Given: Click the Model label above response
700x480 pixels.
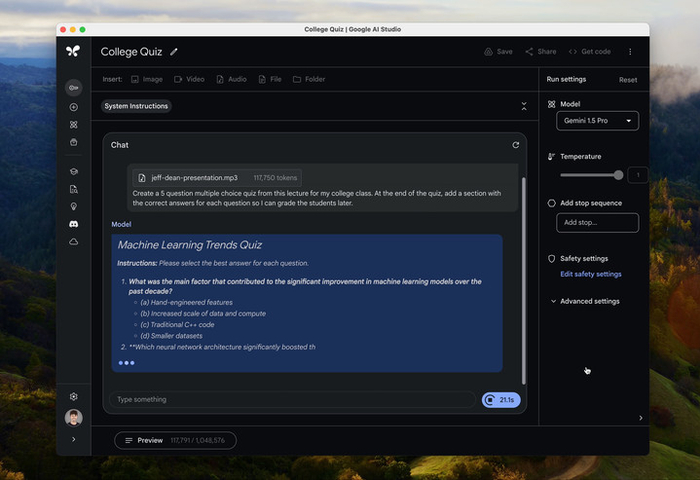Looking at the screenshot, I should coord(121,224).
